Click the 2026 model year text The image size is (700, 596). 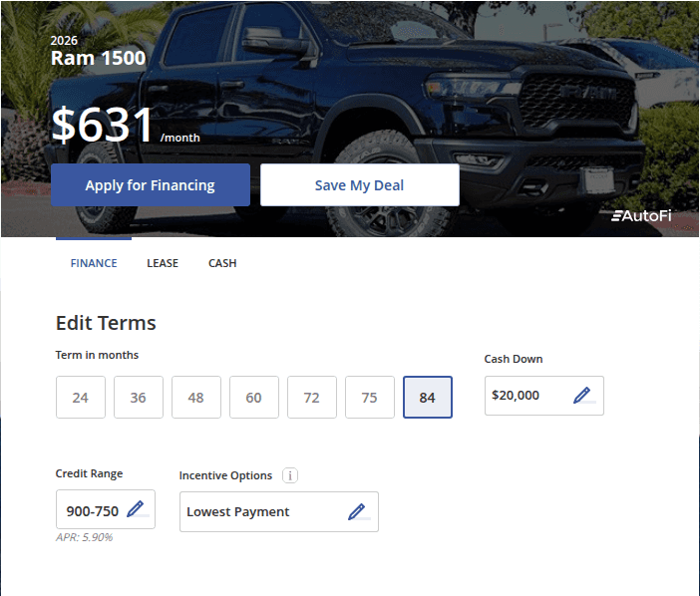[x=64, y=41]
